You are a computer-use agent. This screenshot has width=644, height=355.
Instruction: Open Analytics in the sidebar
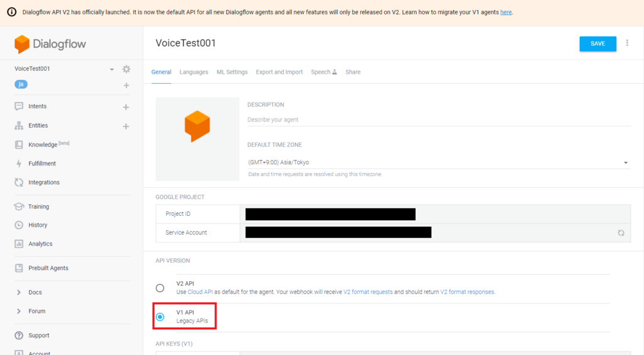pos(40,244)
